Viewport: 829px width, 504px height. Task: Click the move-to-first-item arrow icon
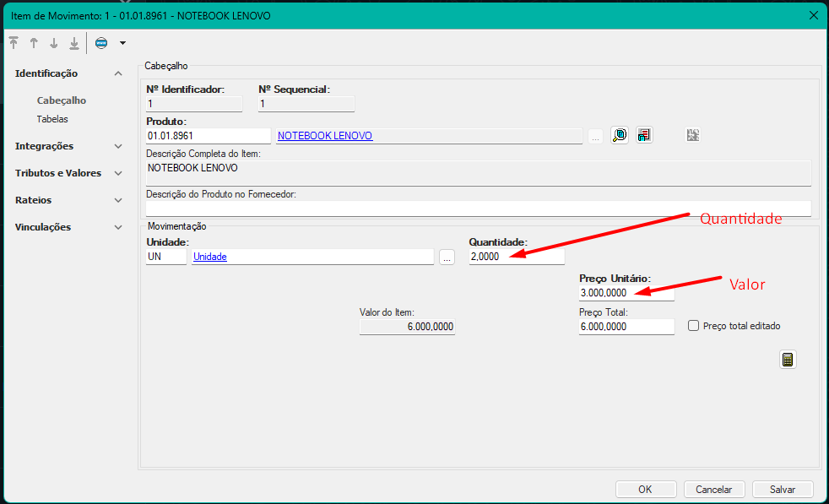tap(14, 43)
